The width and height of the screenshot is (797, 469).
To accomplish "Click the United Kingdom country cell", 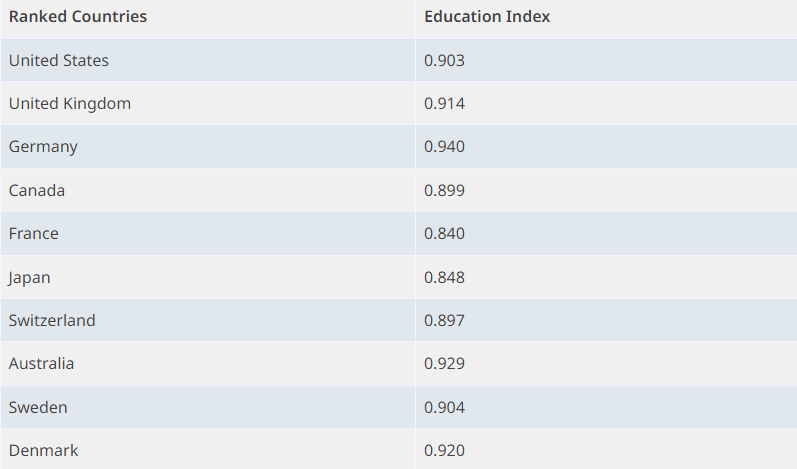I will pos(70,104).
